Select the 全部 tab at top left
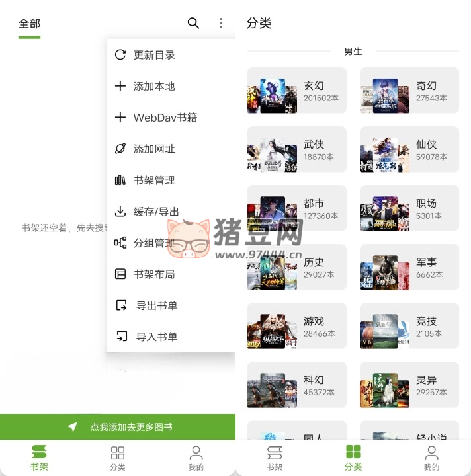 [x=29, y=24]
